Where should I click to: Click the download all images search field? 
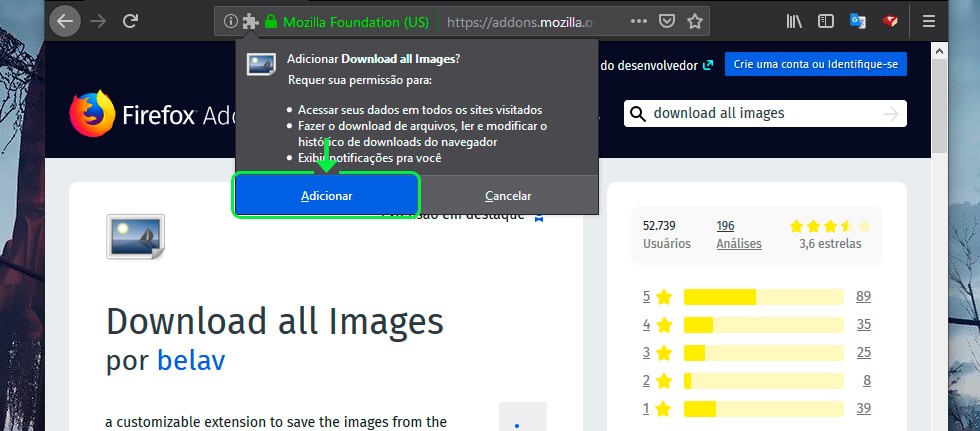click(x=765, y=114)
